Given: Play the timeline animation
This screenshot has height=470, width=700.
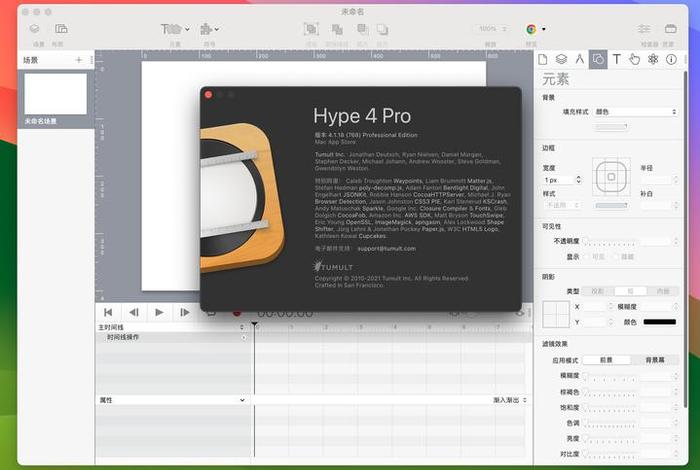Looking at the screenshot, I should pos(159,312).
